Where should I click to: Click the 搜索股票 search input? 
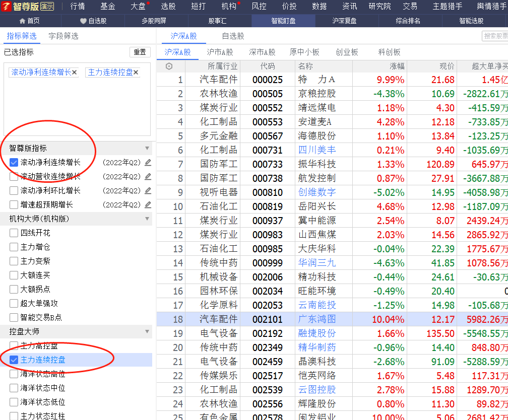pos(495,36)
